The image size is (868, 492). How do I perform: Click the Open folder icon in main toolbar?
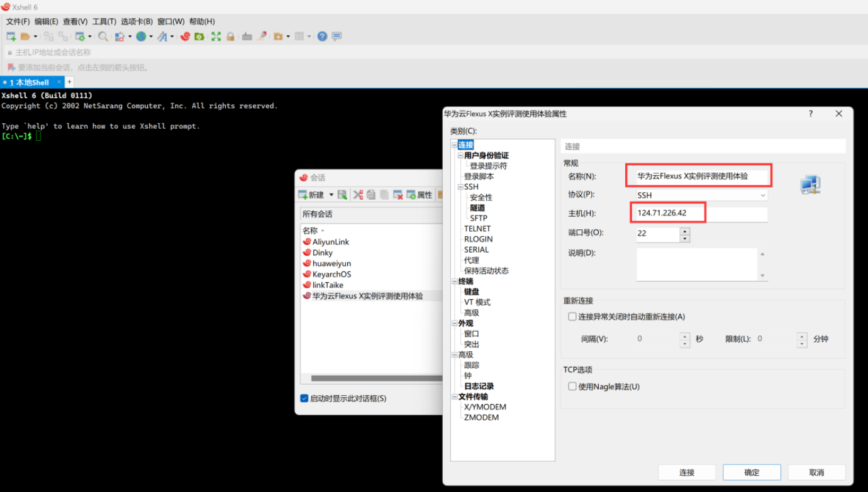[x=25, y=36]
